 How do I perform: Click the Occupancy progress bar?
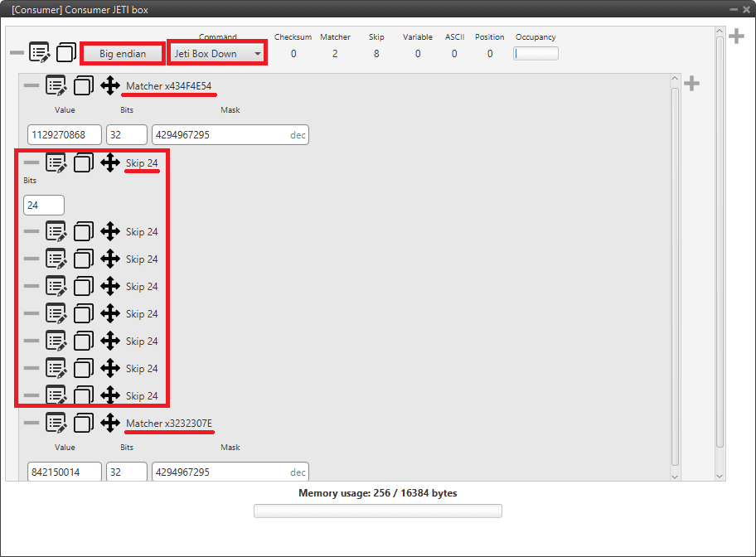tap(535, 54)
